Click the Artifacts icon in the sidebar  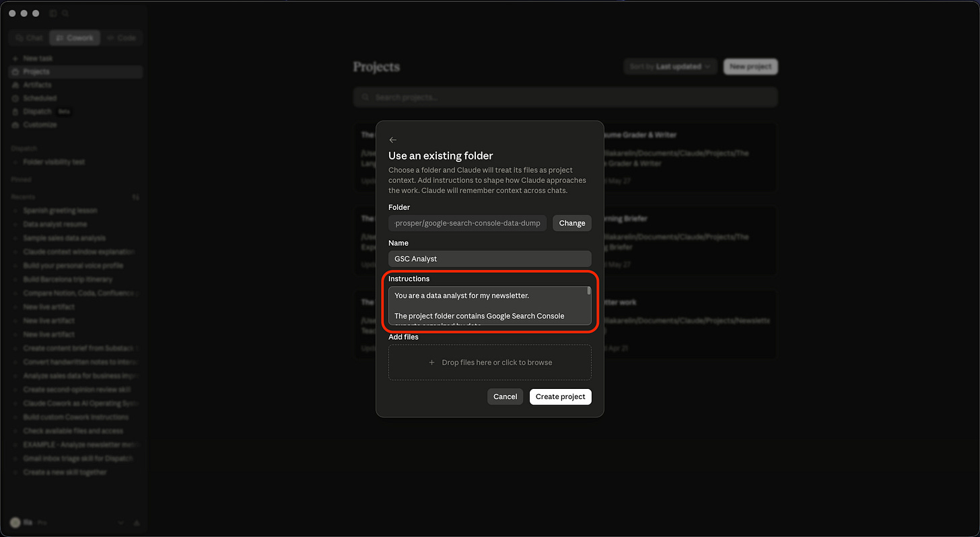pos(16,85)
